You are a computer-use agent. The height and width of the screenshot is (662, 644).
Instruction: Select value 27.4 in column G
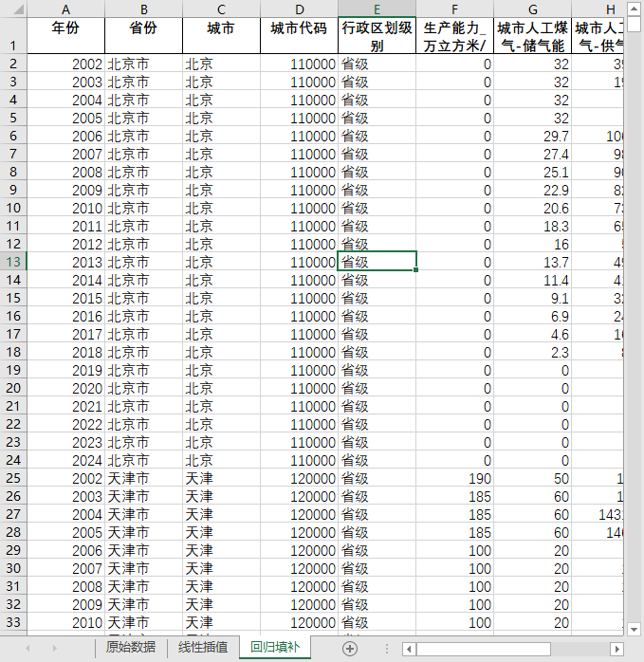pos(532,154)
